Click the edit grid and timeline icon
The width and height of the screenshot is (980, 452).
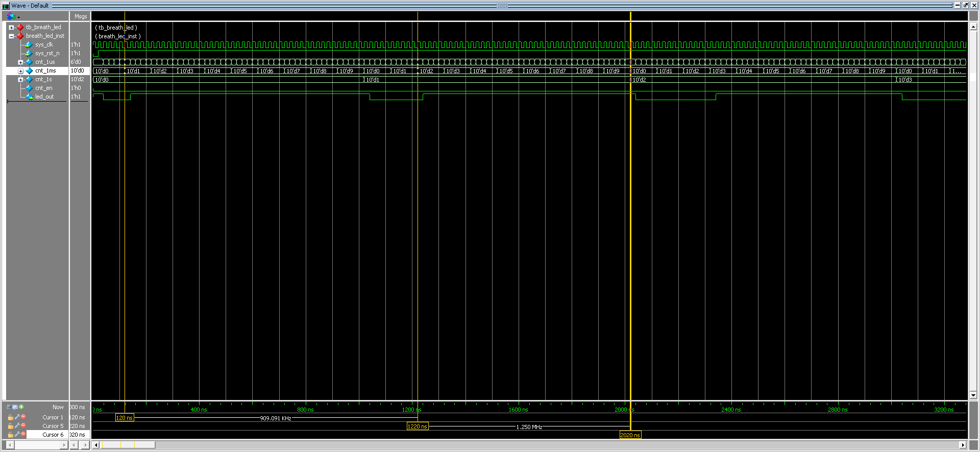(15, 407)
